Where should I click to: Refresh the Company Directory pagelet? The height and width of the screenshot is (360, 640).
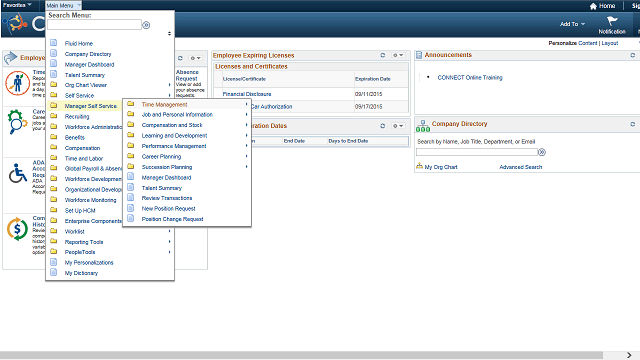point(633,124)
